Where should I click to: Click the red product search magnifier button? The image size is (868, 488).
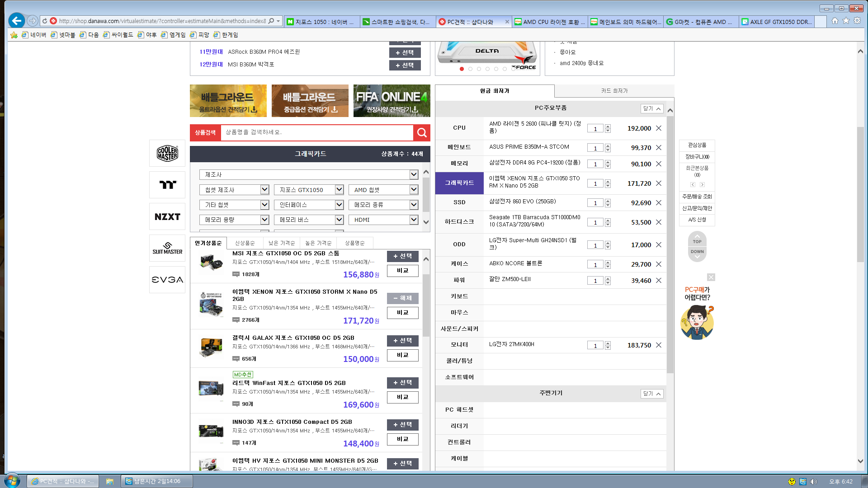click(421, 132)
